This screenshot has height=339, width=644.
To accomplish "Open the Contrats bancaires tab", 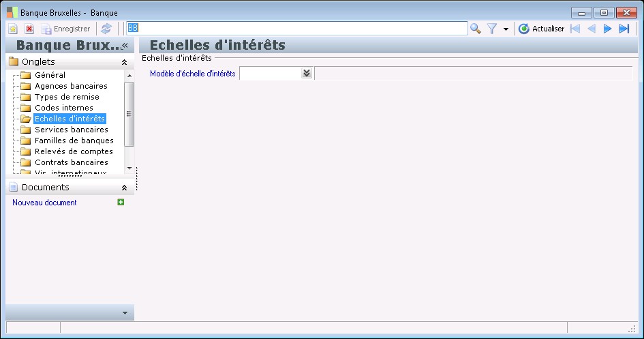I will 72,162.
